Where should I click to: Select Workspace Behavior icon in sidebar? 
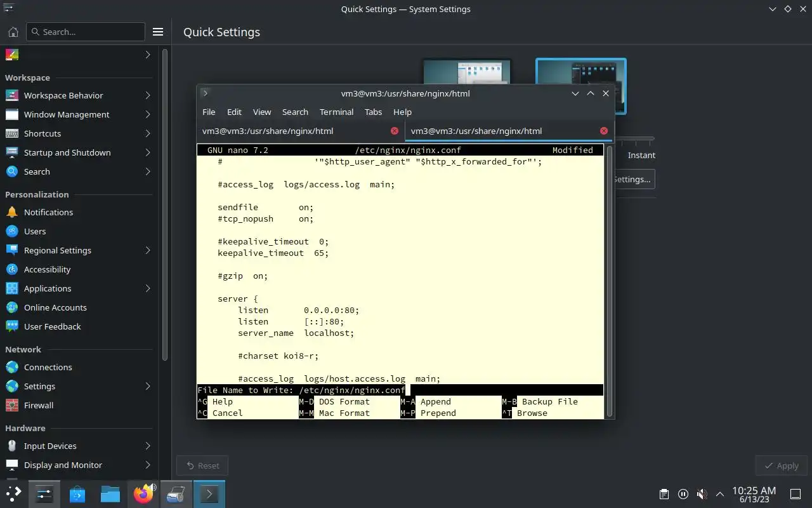coord(12,95)
